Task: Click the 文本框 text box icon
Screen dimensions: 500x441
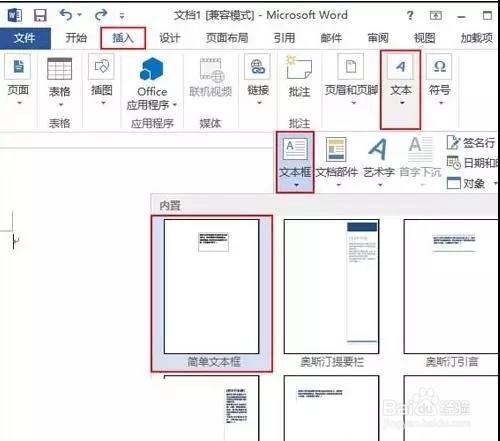Action: (x=295, y=149)
